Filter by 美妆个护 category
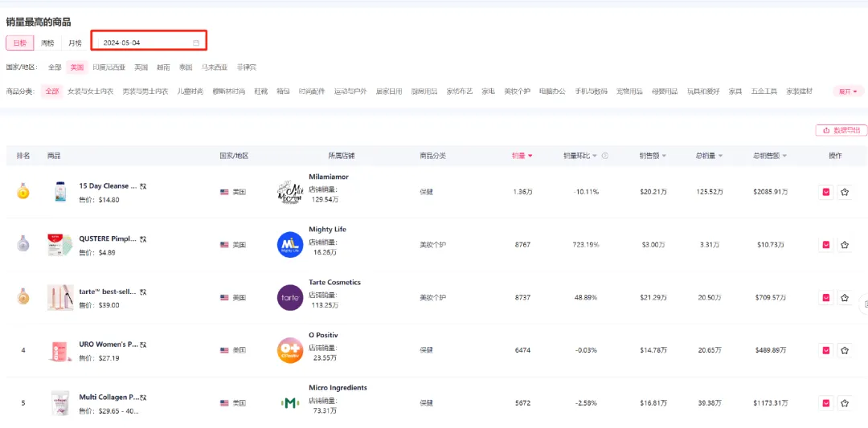Viewport: 868px width, 428px height. coord(517,92)
